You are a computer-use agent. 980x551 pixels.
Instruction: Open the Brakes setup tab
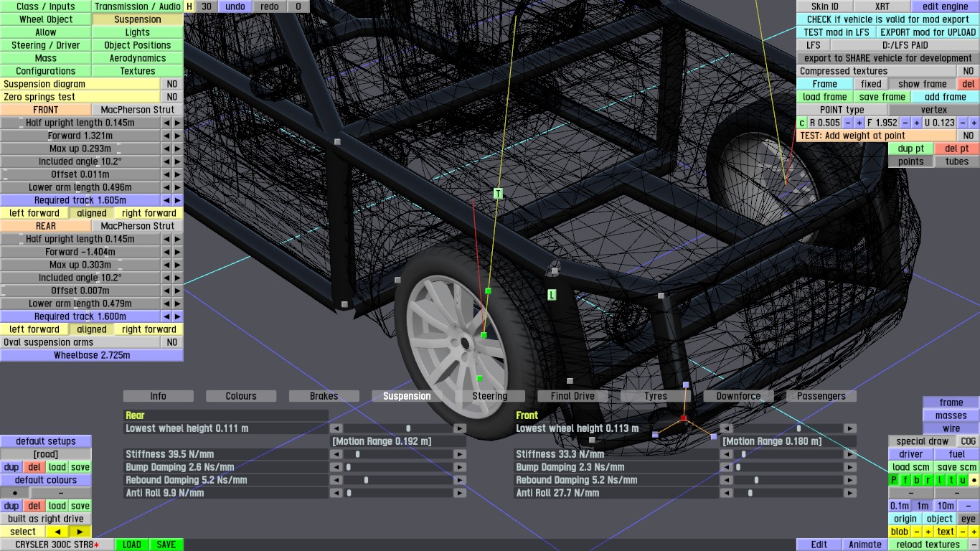(x=324, y=396)
